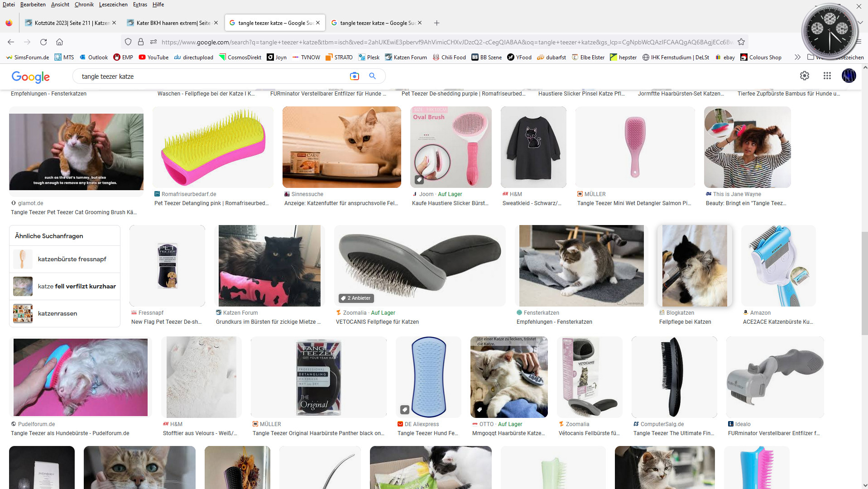
Task: Open Pudelforum white dog brushing image
Action: point(81,377)
